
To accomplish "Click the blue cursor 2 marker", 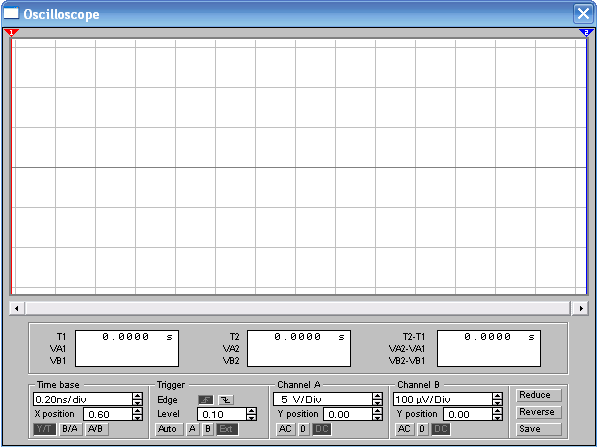I will pos(586,33).
